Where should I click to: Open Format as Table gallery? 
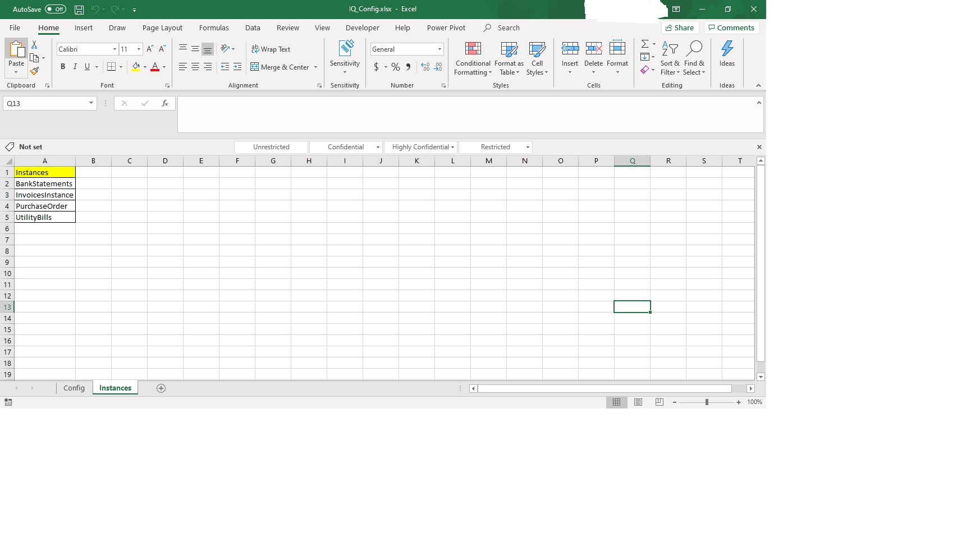pyautogui.click(x=509, y=58)
